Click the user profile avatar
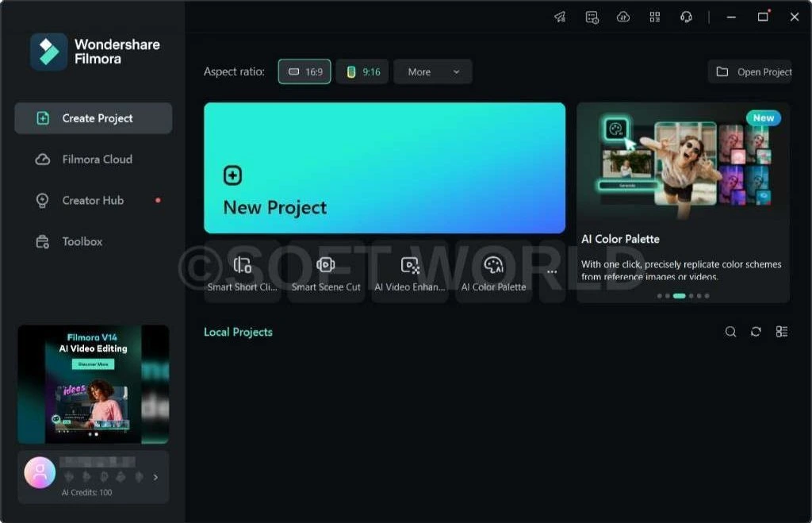Viewport: 812px width, 523px height. tap(40, 472)
